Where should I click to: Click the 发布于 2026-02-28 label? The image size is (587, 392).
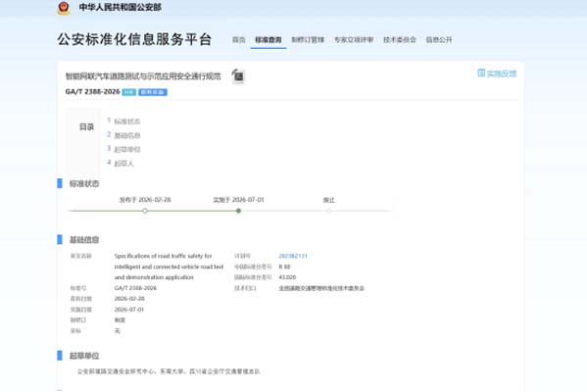pos(145,200)
